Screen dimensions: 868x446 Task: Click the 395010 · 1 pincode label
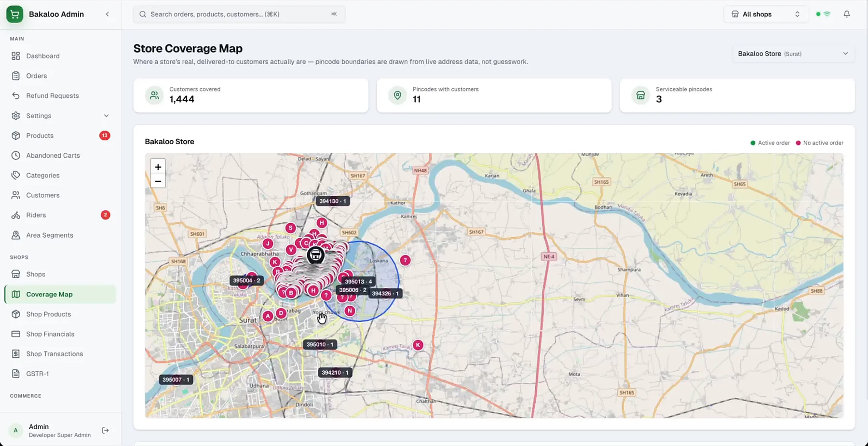click(320, 344)
